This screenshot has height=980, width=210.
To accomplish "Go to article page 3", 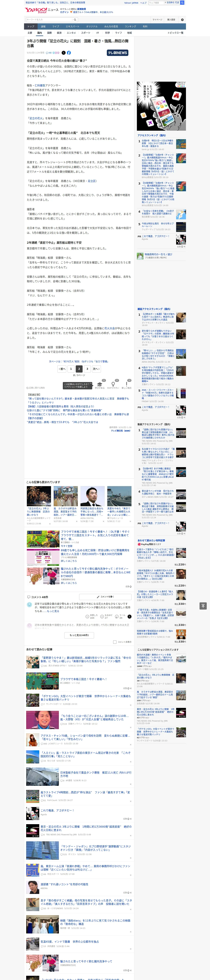I will [x=87, y=369].
